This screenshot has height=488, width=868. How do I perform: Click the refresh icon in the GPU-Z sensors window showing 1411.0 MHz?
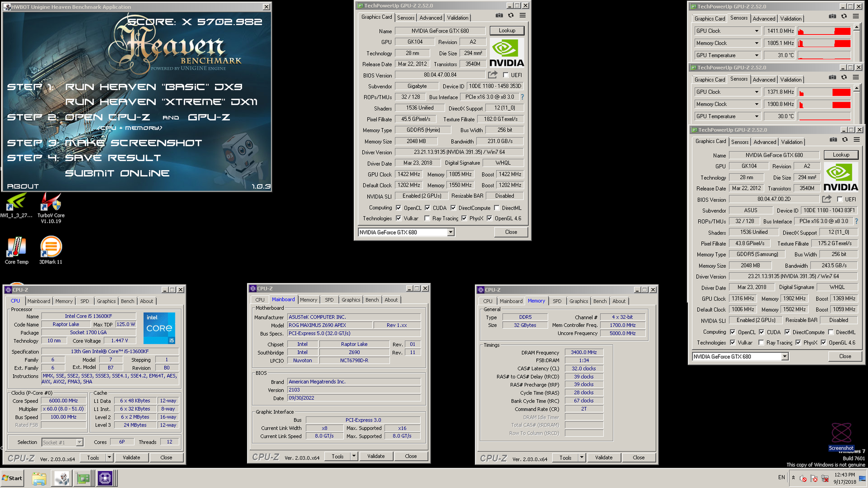(x=844, y=16)
